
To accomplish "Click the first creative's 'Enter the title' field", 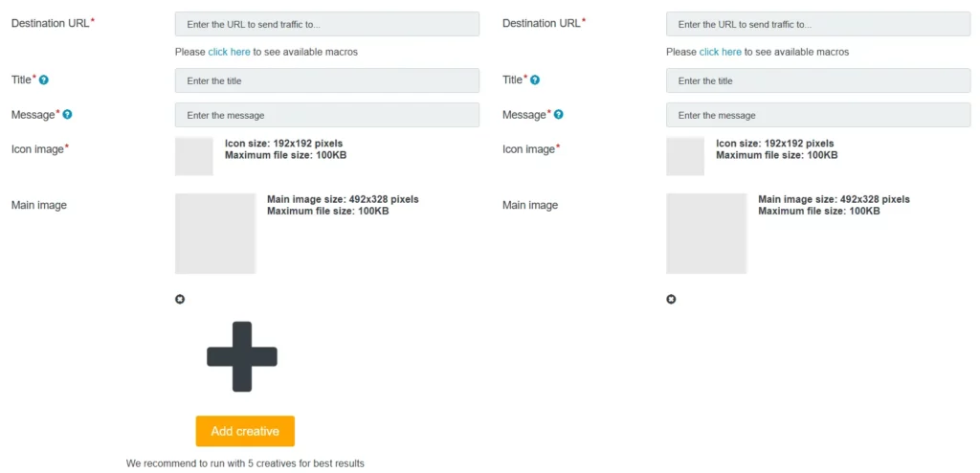I will [x=326, y=81].
